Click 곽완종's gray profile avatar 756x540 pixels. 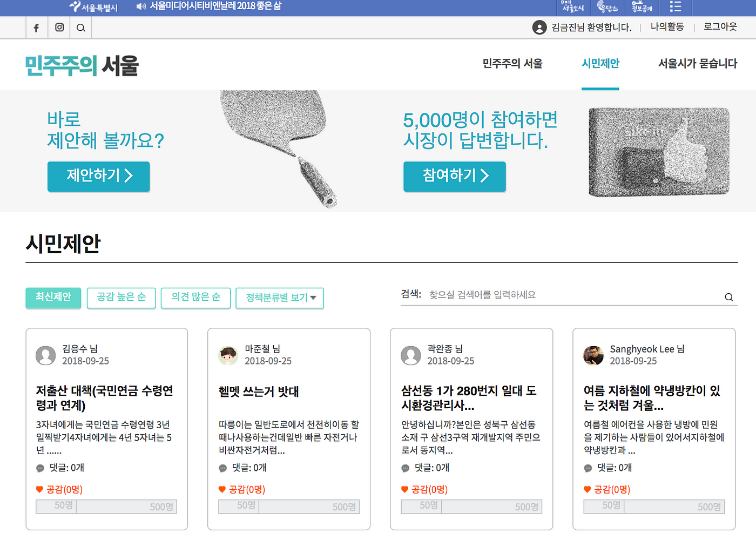click(411, 355)
